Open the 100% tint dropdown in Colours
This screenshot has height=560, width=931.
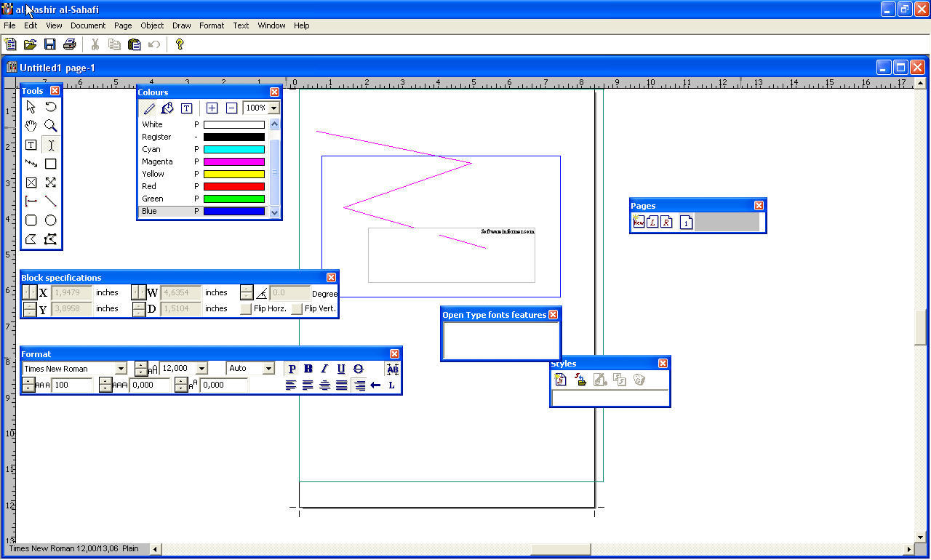point(273,108)
